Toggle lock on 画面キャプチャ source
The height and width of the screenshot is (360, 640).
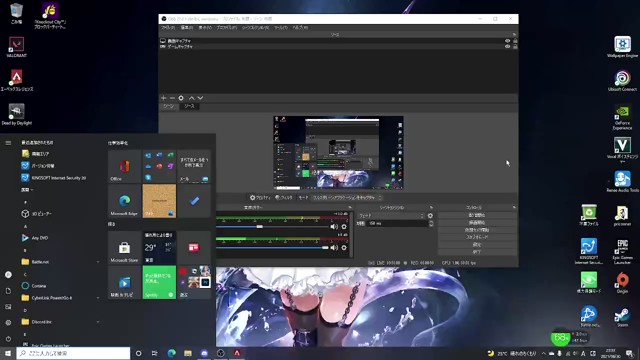point(515,41)
